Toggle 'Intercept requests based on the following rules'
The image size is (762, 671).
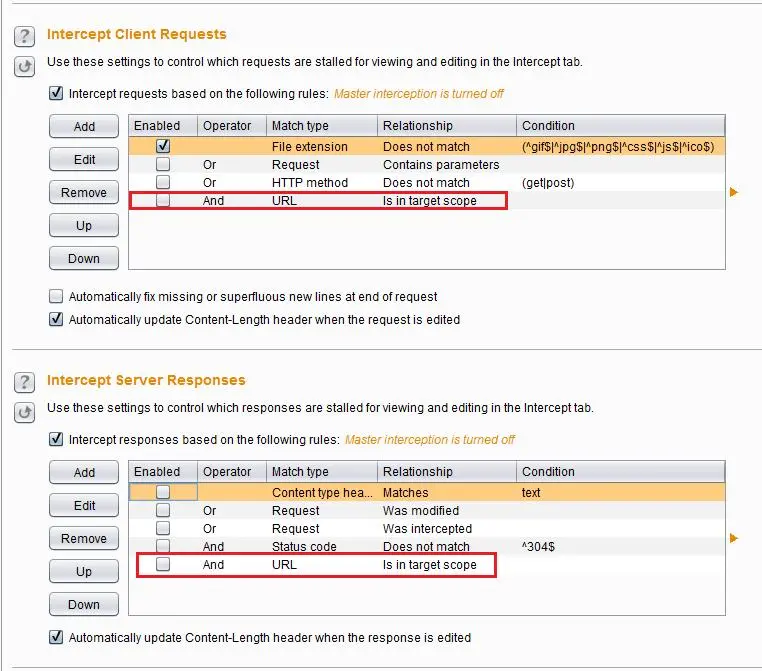coord(56,93)
